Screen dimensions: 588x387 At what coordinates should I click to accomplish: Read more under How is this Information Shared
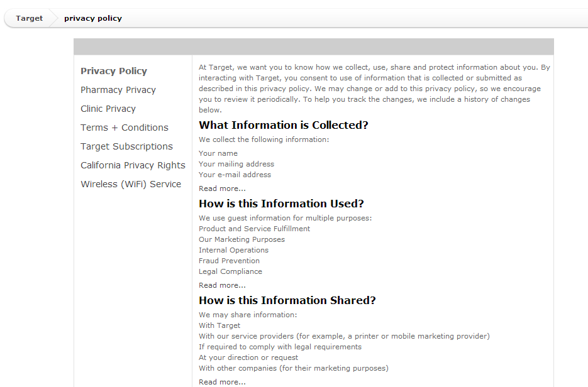click(x=223, y=382)
